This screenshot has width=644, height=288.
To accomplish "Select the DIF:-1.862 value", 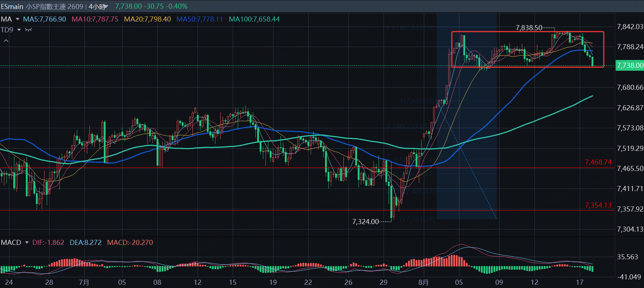I will pos(48,243).
